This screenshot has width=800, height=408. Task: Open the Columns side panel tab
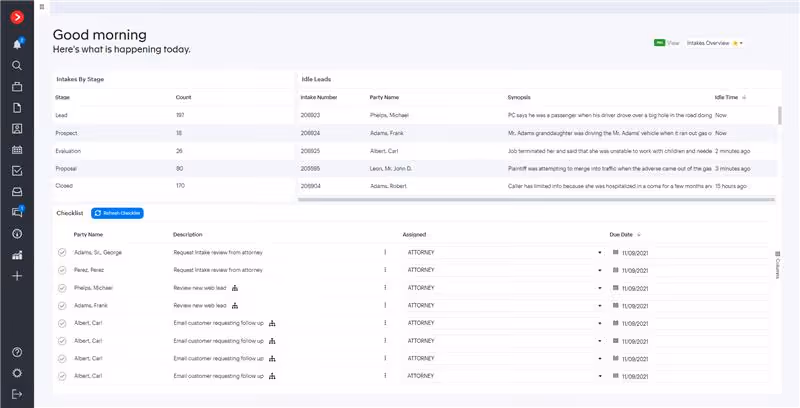777,265
